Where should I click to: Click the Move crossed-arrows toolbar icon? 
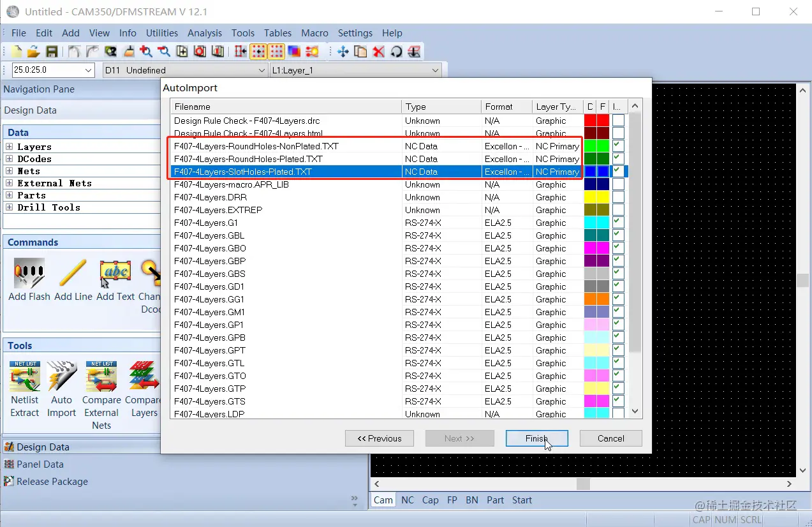(343, 52)
